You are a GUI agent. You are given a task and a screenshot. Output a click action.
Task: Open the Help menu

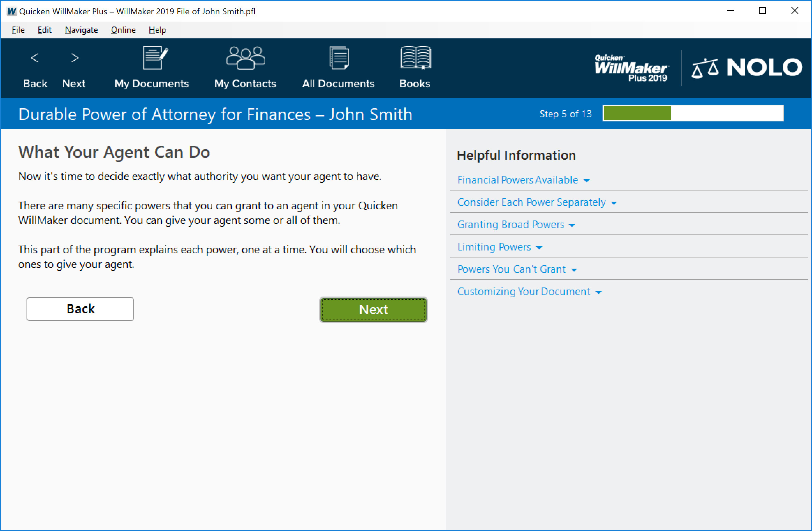tap(157, 30)
